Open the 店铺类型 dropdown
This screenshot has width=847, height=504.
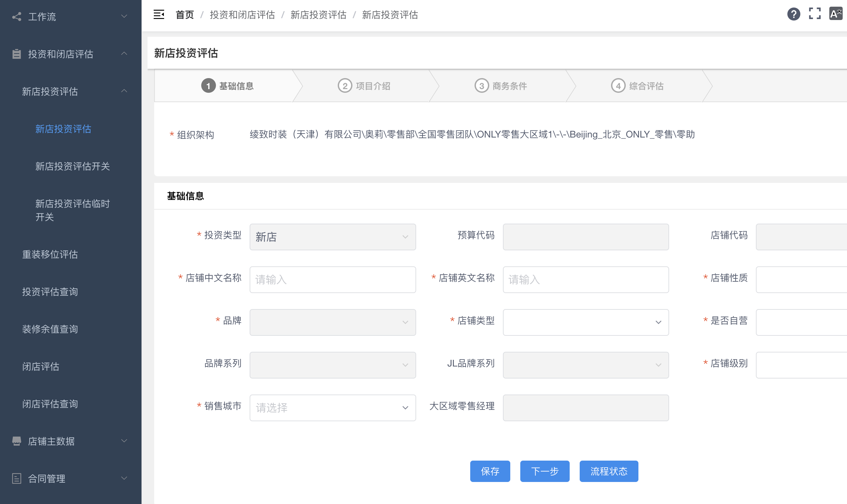586,322
